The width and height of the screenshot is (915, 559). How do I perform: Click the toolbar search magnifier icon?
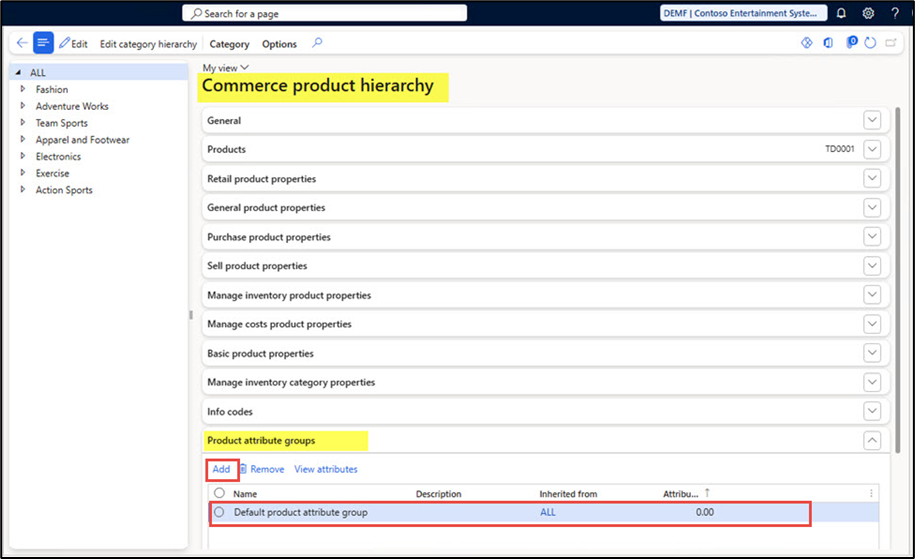pyautogui.click(x=317, y=43)
